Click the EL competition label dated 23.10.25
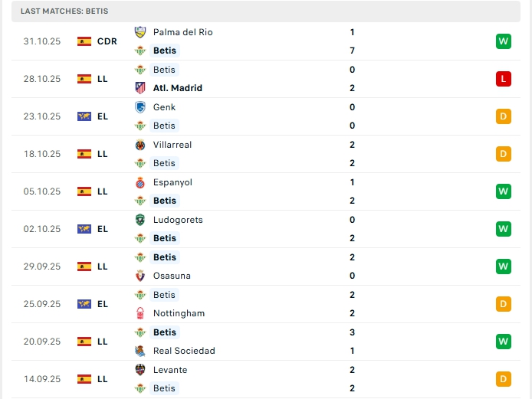The image size is (532, 399). [x=103, y=116]
